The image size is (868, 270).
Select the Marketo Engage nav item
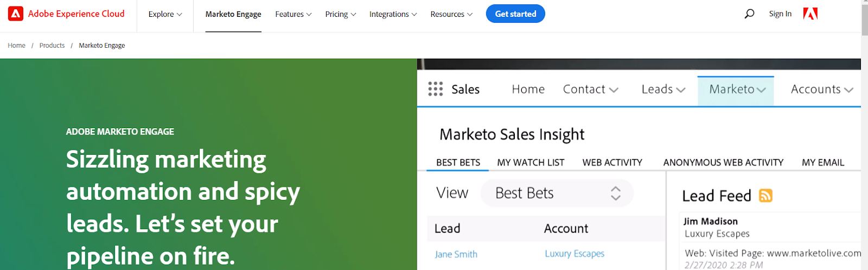pyautogui.click(x=233, y=14)
